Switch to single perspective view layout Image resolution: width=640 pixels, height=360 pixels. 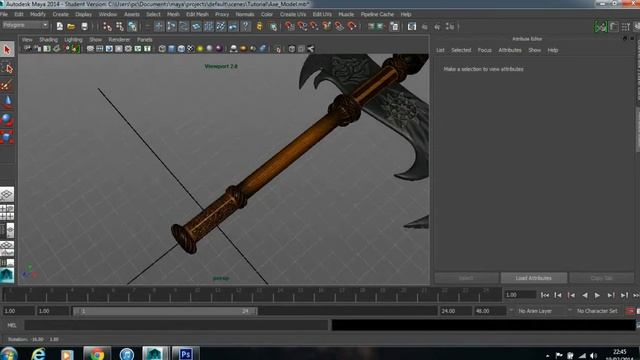point(7,194)
